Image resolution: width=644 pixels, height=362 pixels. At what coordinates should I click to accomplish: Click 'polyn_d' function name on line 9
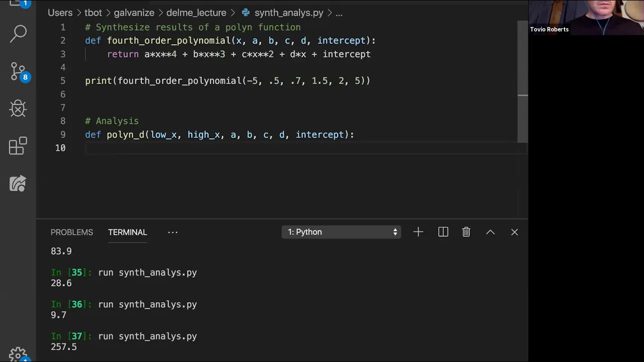(x=125, y=135)
